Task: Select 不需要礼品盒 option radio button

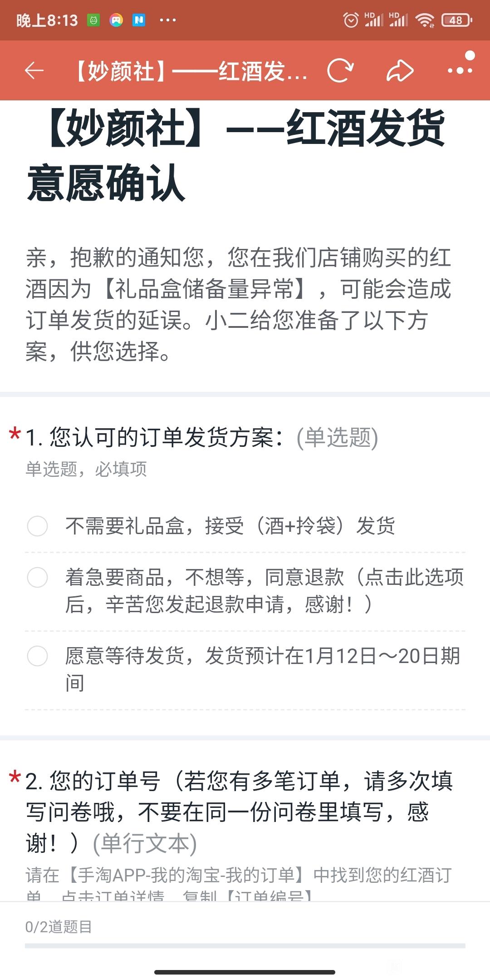Action: pyautogui.click(x=37, y=526)
